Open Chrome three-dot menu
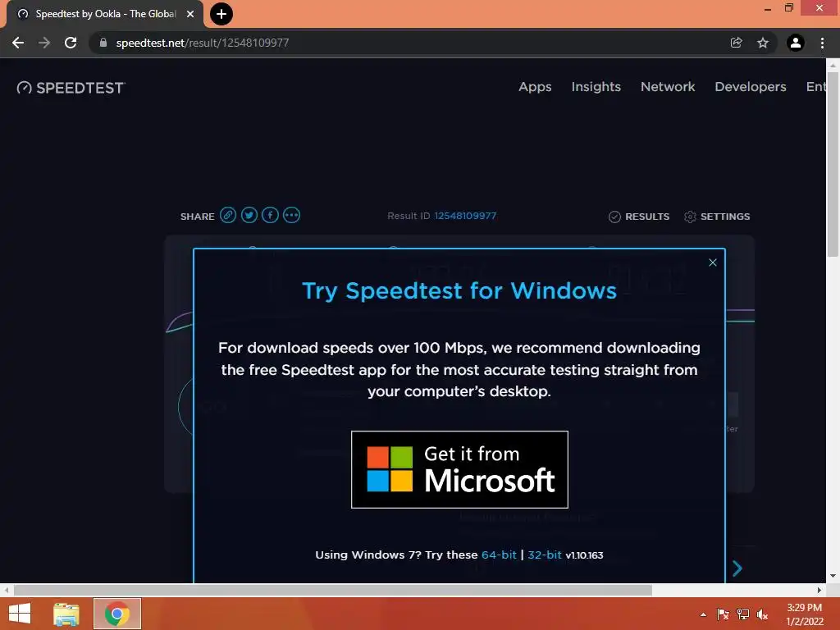The width and height of the screenshot is (840, 630). tap(822, 43)
